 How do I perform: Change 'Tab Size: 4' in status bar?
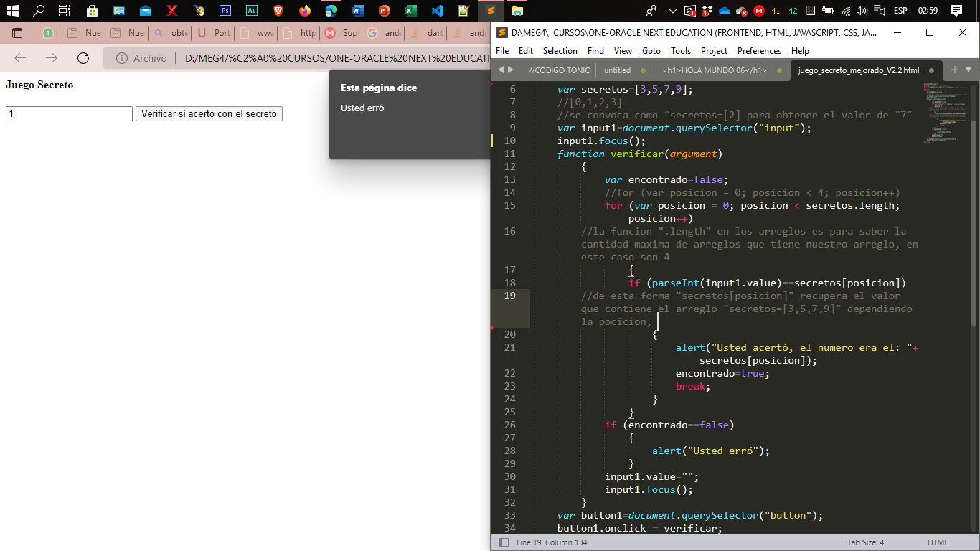click(x=865, y=542)
